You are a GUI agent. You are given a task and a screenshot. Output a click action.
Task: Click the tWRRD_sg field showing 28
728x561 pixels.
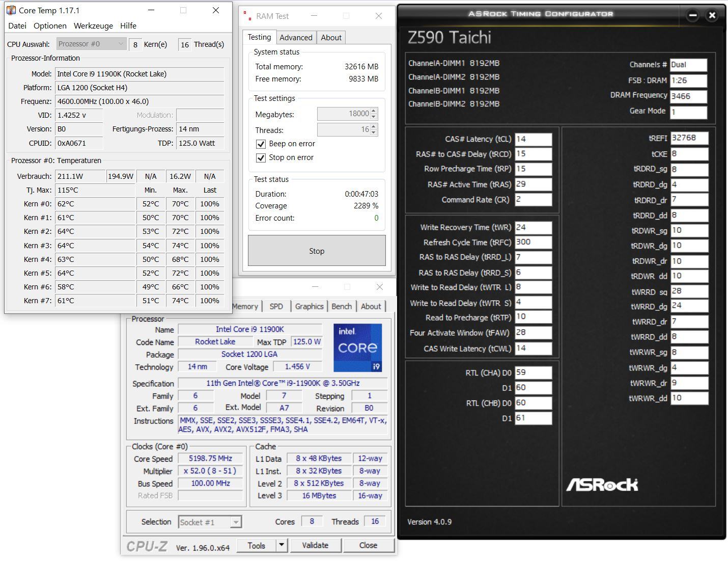pos(689,291)
